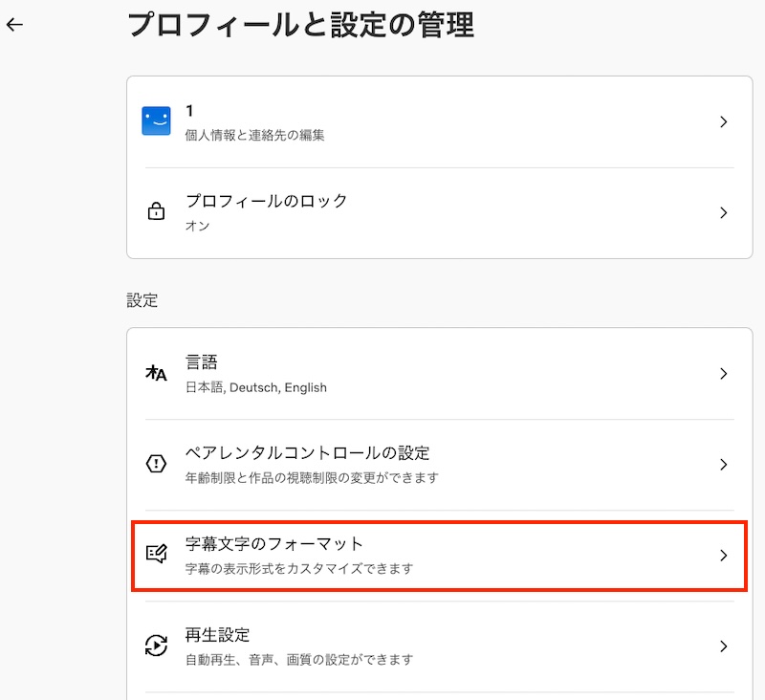
Task: Click 個人情報と連絡先の編集 text
Action: click(x=254, y=135)
